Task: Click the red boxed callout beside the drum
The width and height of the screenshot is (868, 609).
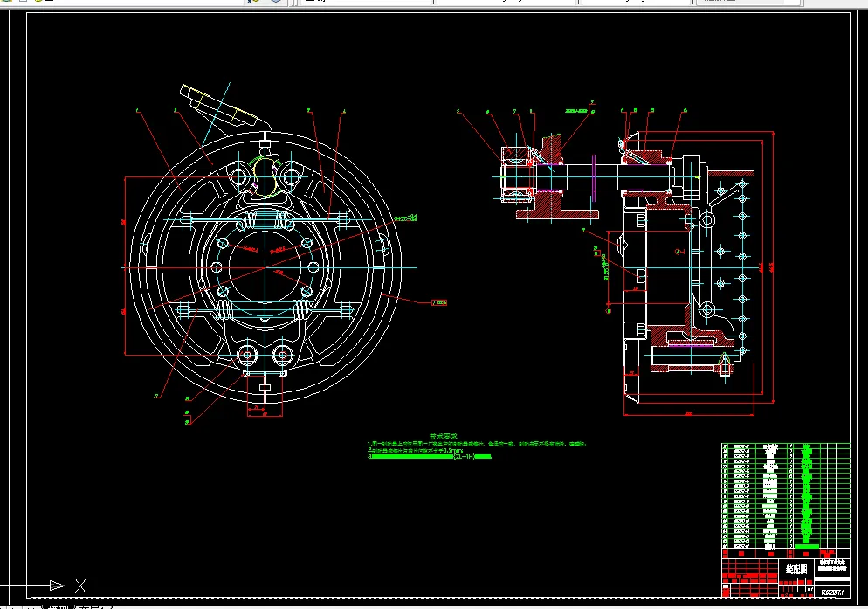Action: (439, 302)
